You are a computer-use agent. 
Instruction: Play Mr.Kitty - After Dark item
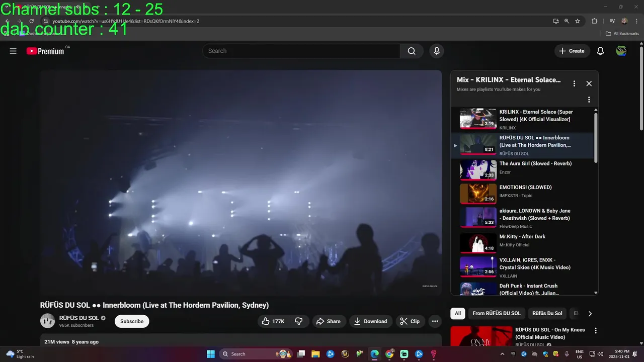[x=523, y=242]
